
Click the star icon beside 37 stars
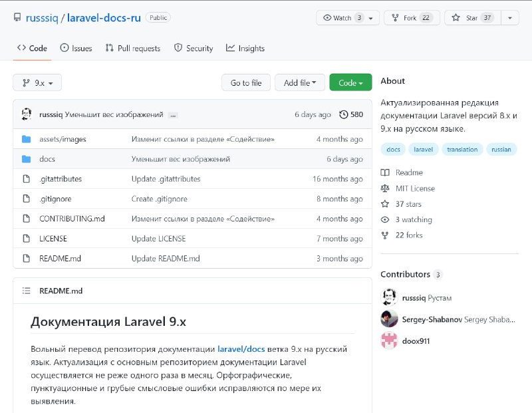(385, 204)
